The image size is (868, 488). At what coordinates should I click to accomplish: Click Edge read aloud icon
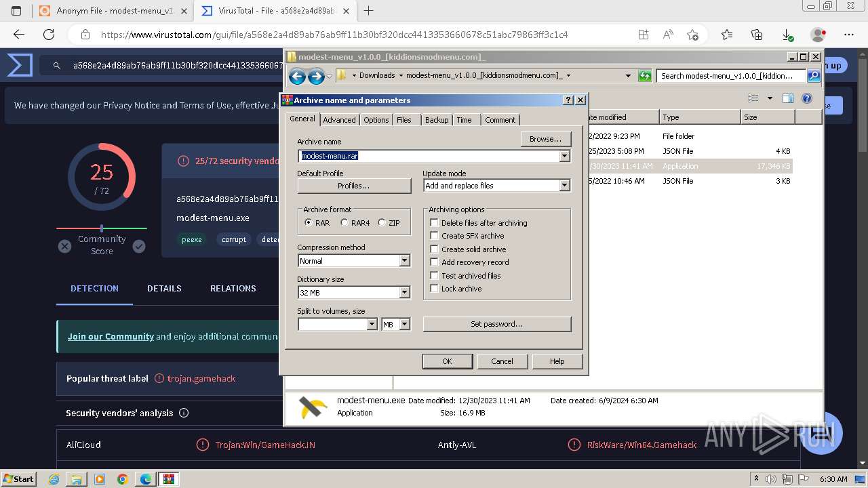tap(668, 35)
